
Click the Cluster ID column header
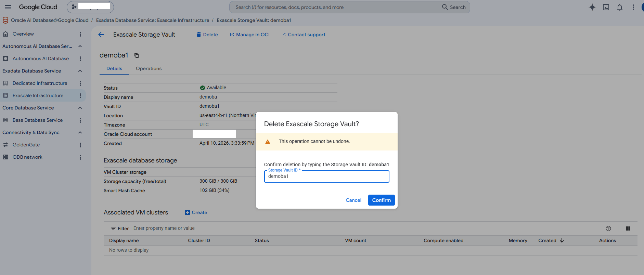coord(199,240)
